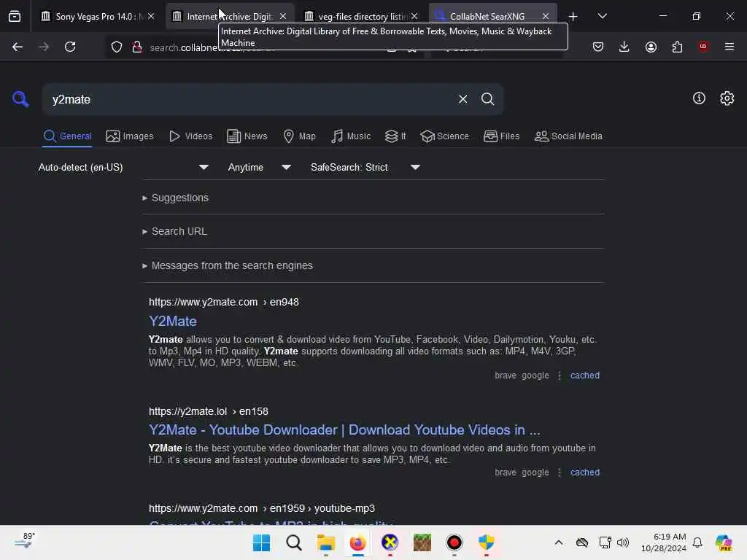Open the SearXNG about info icon
The height and width of the screenshot is (560, 747).
[699, 98]
